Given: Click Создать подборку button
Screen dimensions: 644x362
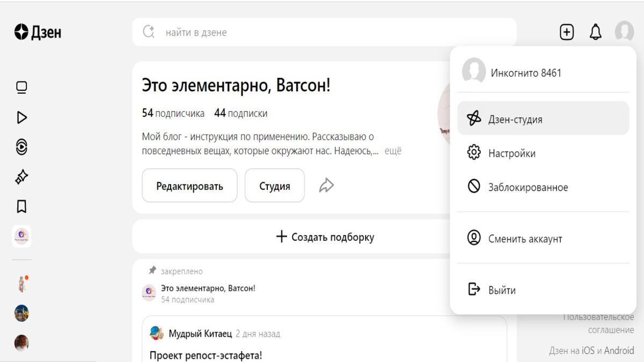Looking at the screenshot, I should tap(325, 237).
